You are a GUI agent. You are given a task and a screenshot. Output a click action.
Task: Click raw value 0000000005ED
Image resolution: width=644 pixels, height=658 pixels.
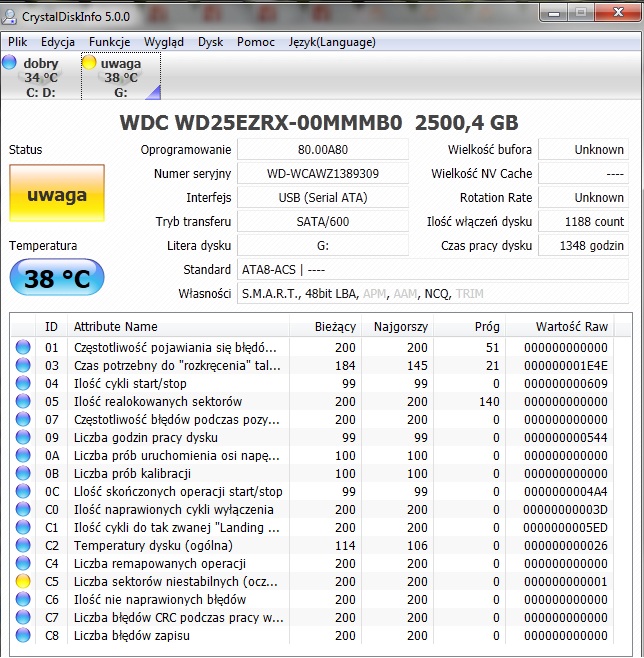pos(566,527)
